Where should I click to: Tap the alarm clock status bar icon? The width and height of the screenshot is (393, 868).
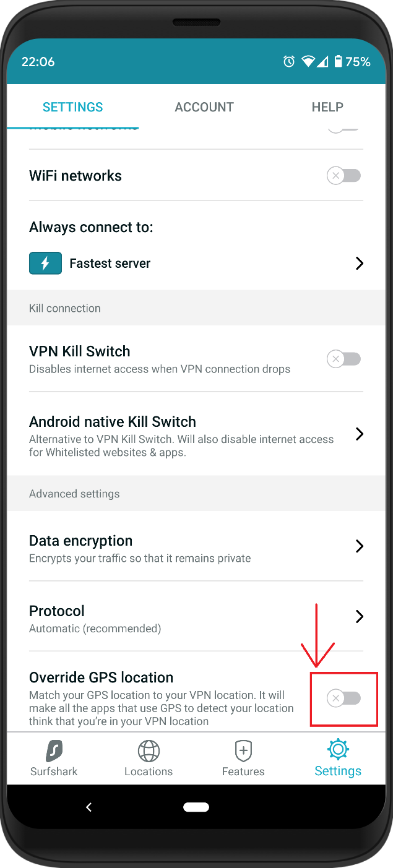point(288,61)
